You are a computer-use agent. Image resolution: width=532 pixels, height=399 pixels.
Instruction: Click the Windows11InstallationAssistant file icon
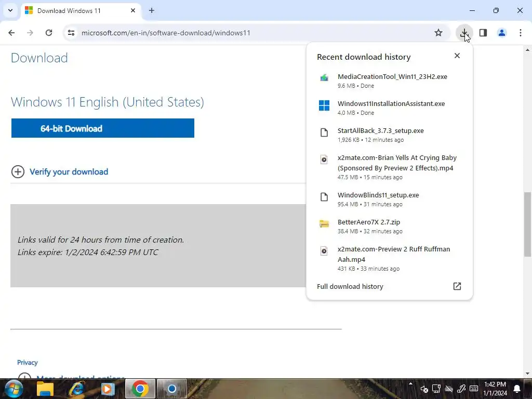tap(324, 105)
